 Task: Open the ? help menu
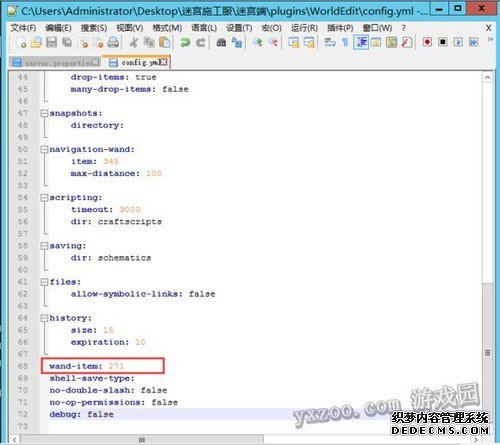404,28
